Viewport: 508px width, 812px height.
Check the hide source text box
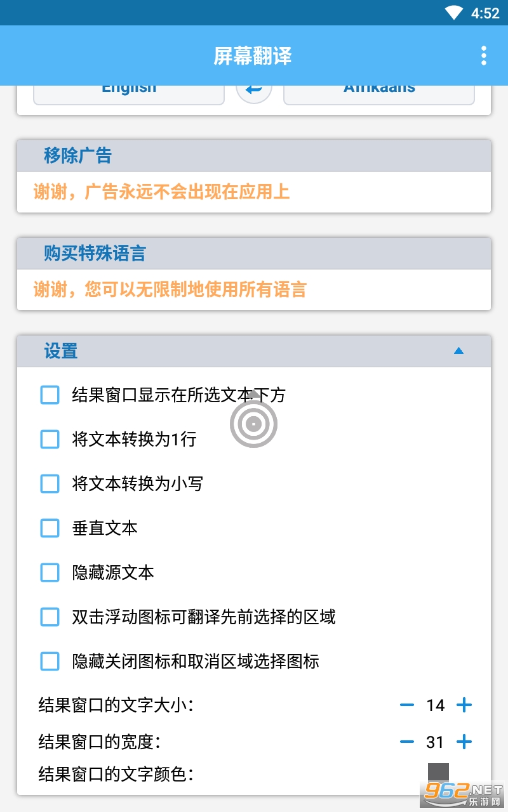coord(50,573)
